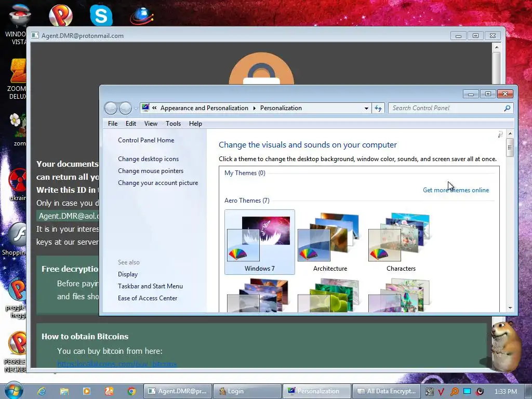Click the red V tray icon
The height and width of the screenshot is (399, 532).
click(x=441, y=392)
